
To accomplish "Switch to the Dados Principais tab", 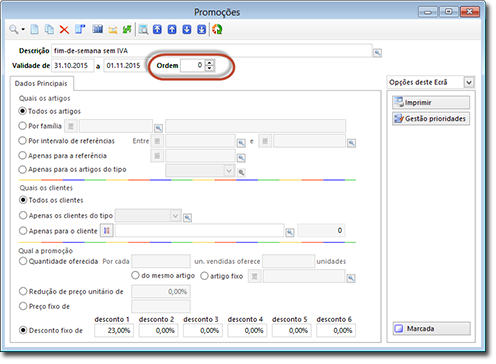I will [41, 83].
